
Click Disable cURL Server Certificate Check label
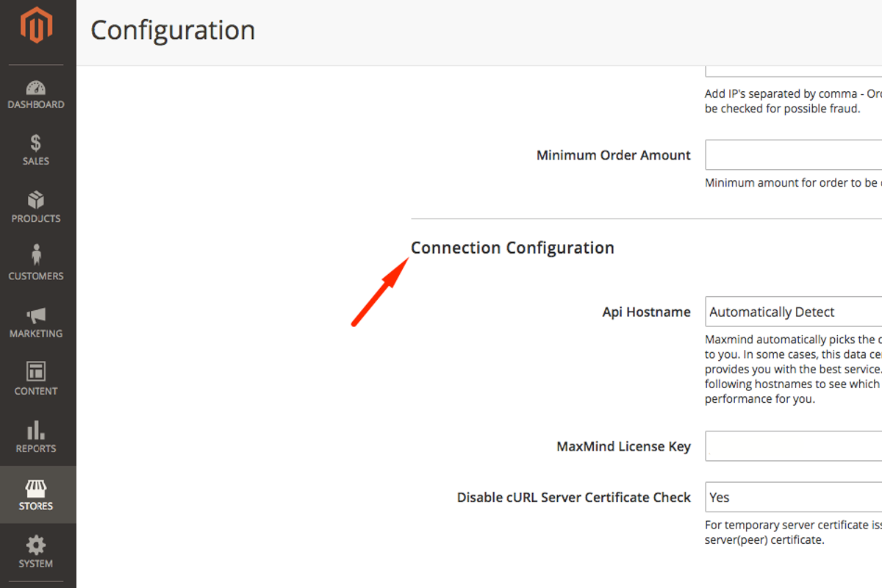coord(574,498)
